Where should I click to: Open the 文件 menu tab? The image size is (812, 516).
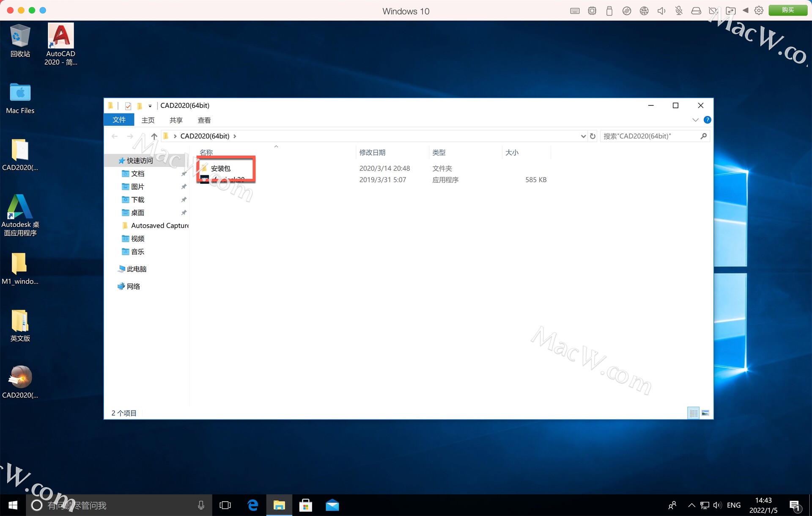pos(119,120)
